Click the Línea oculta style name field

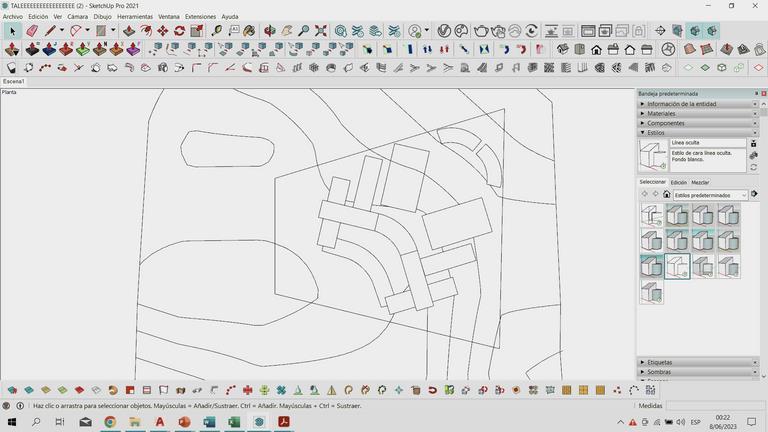(x=708, y=143)
